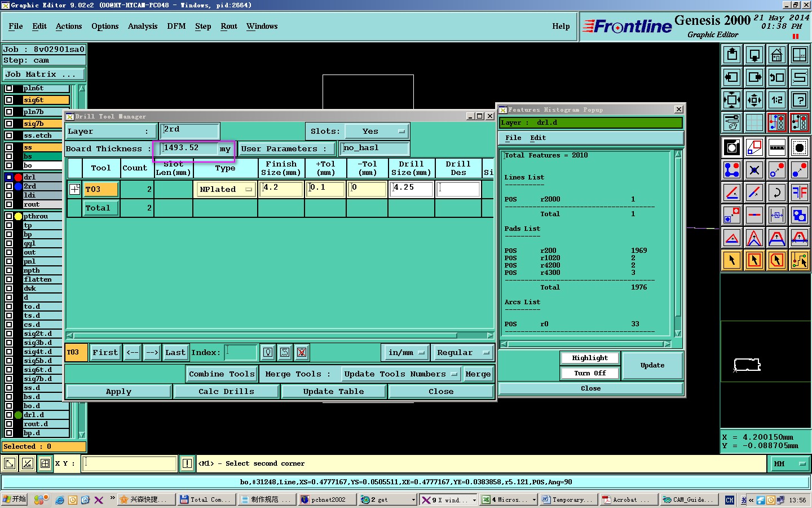Click the histogram list vertical scrollbar

(678, 244)
